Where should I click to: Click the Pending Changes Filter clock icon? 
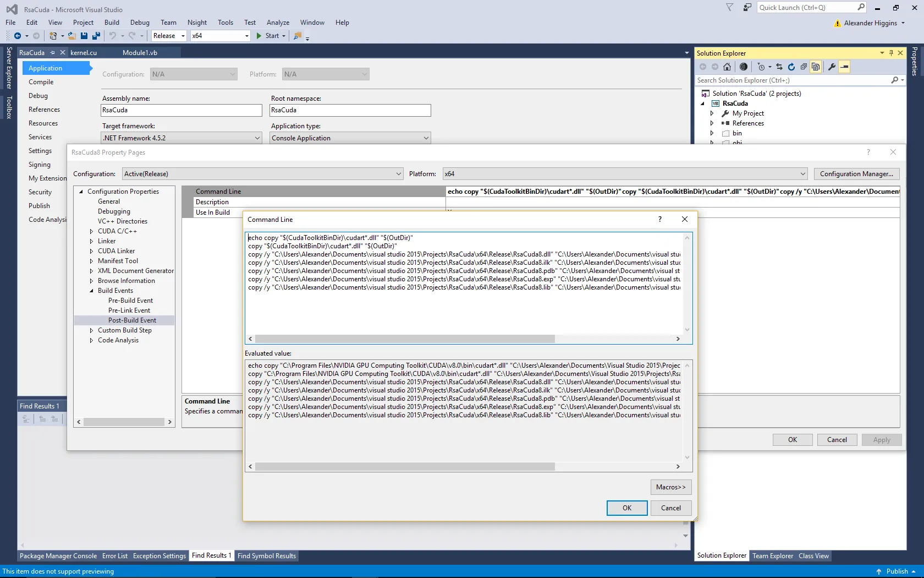tap(761, 67)
